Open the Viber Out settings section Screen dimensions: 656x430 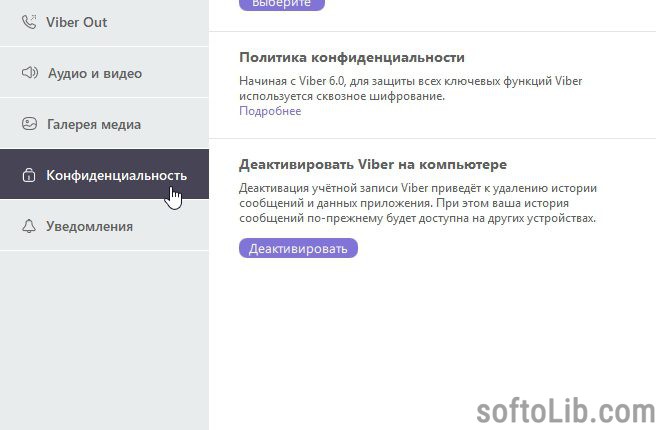(x=104, y=22)
